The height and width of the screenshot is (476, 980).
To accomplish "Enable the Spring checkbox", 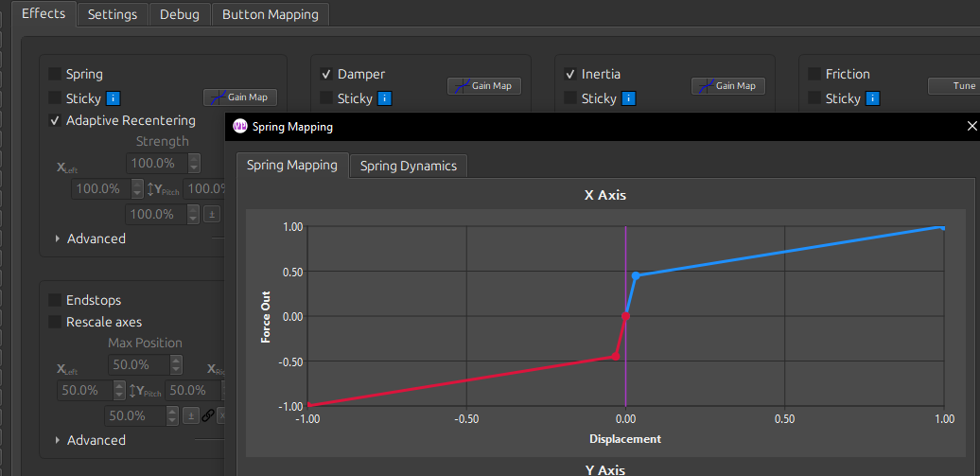I will [54, 74].
